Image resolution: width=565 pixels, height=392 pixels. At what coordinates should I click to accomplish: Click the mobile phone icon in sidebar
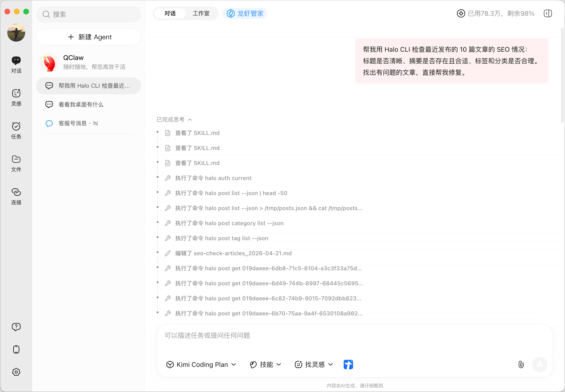(16, 349)
